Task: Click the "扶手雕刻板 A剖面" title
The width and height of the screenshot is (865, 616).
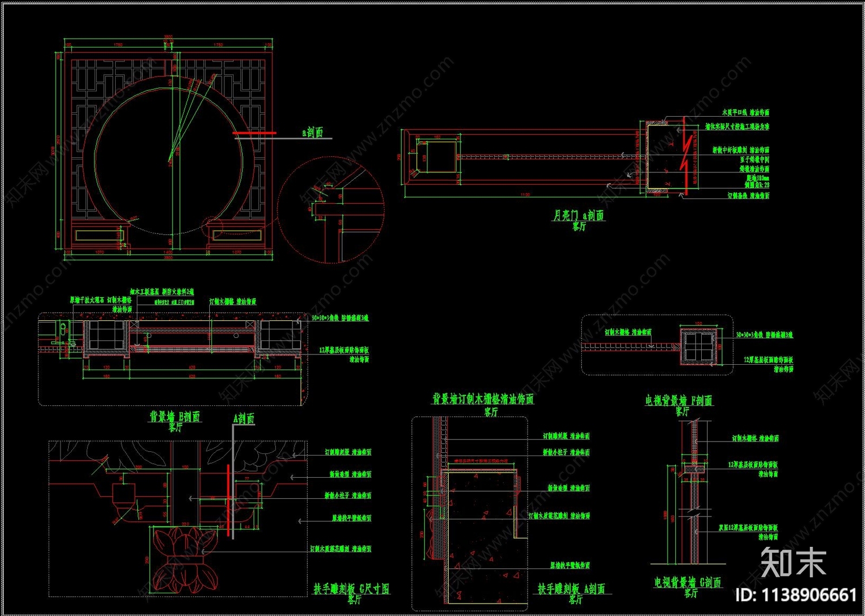Action: [x=571, y=588]
